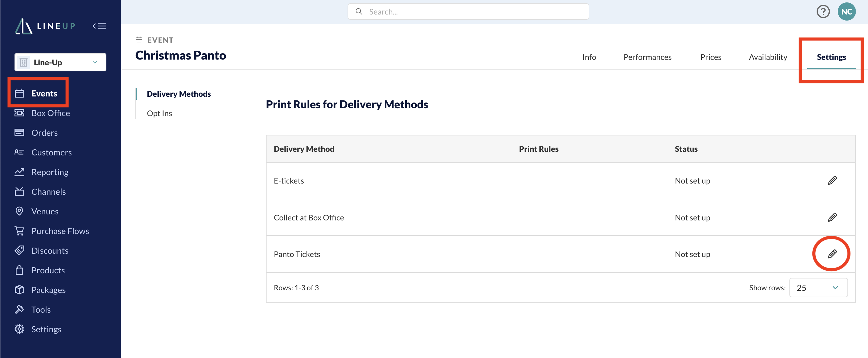Open Customers from the sidebar

coord(51,152)
